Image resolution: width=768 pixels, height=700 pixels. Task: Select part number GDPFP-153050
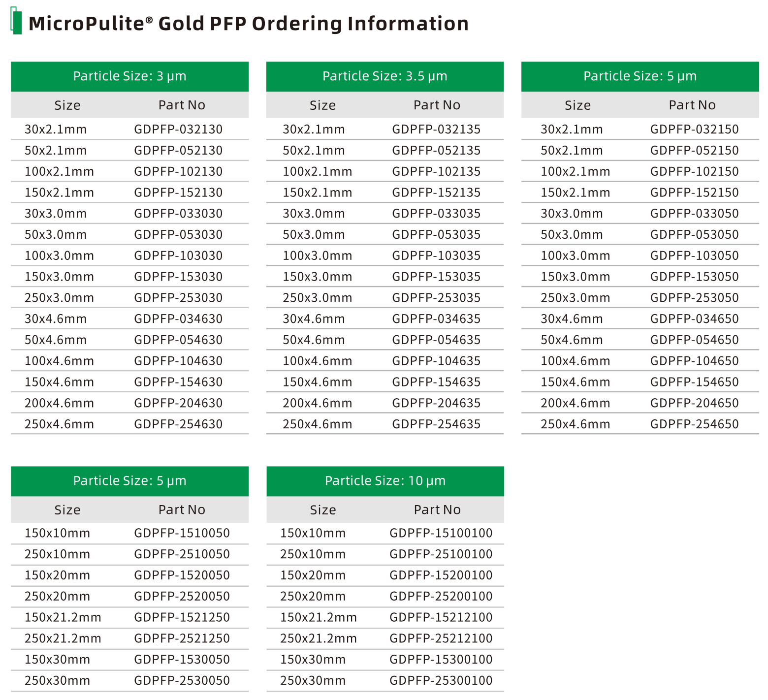694,277
